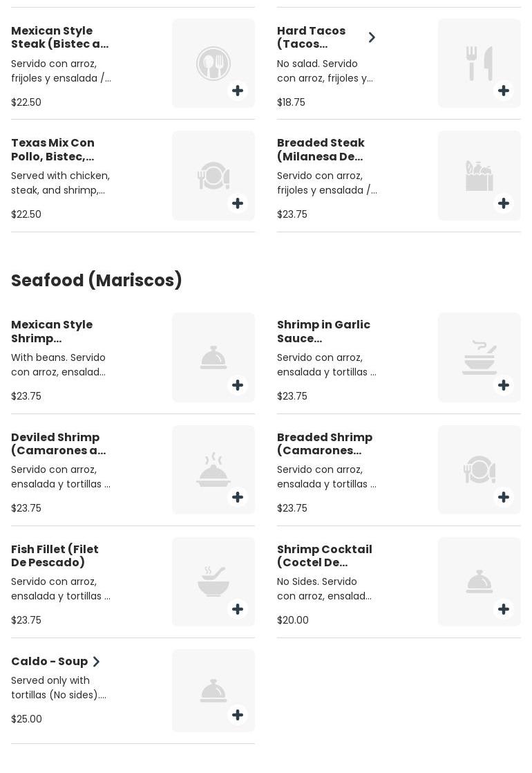Expand Hard Tacos chevron arrow
The width and height of the screenshot is (532, 773).
(372, 37)
